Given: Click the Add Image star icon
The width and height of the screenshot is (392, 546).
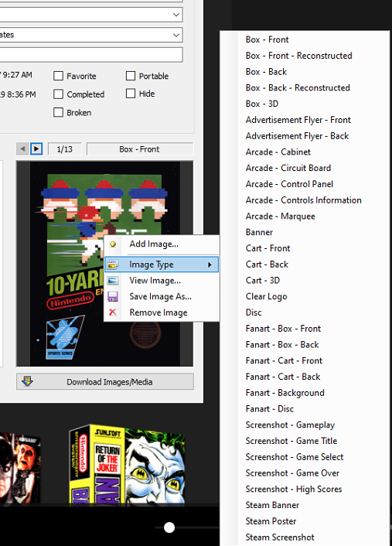Looking at the screenshot, I should (113, 244).
